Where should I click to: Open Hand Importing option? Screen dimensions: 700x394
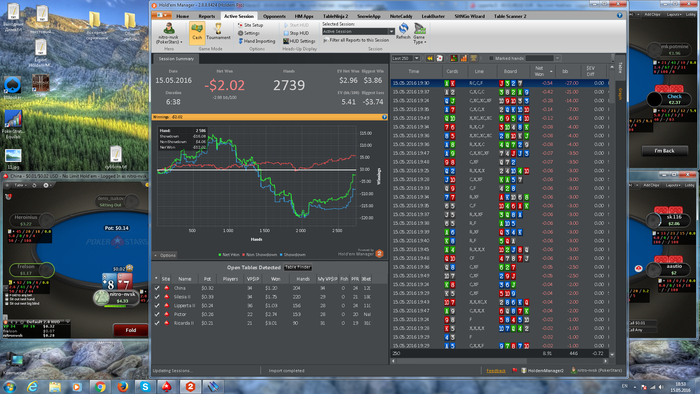tap(257, 41)
